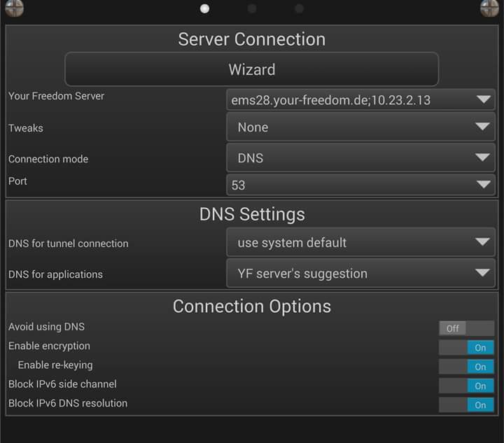Click the arrow on the Tweaks None dropdown
Viewport: 504px width, 443px height.
click(482, 126)
